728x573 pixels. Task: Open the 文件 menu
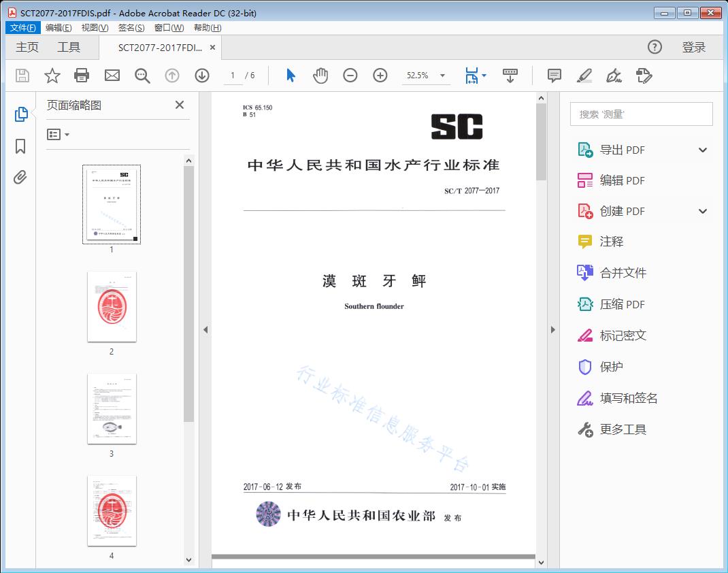(22, 27)
